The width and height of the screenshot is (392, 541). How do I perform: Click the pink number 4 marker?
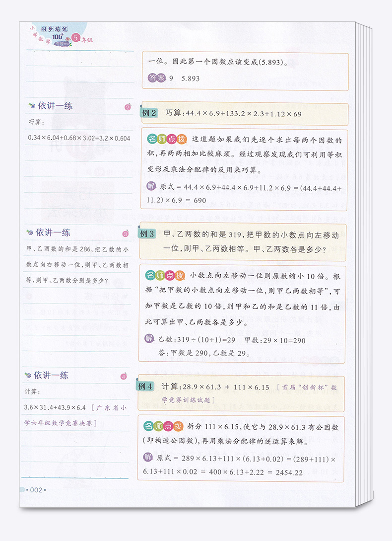(124, 376)
